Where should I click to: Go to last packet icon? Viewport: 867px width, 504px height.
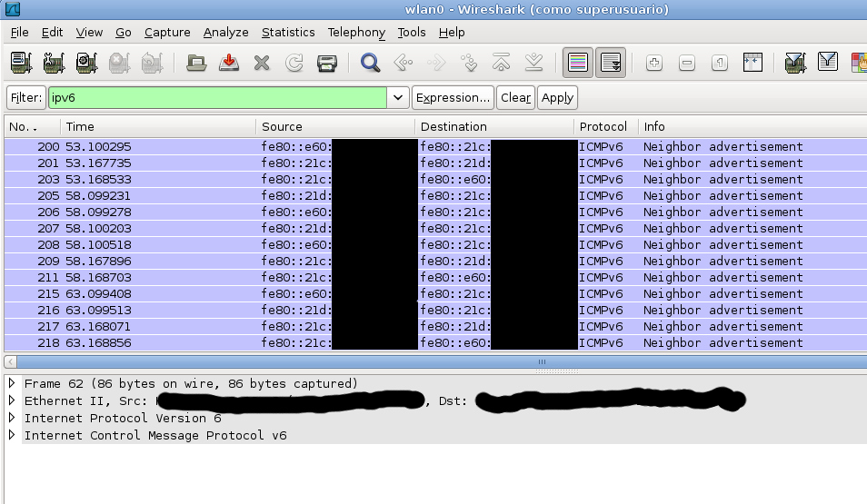(533, 63)
